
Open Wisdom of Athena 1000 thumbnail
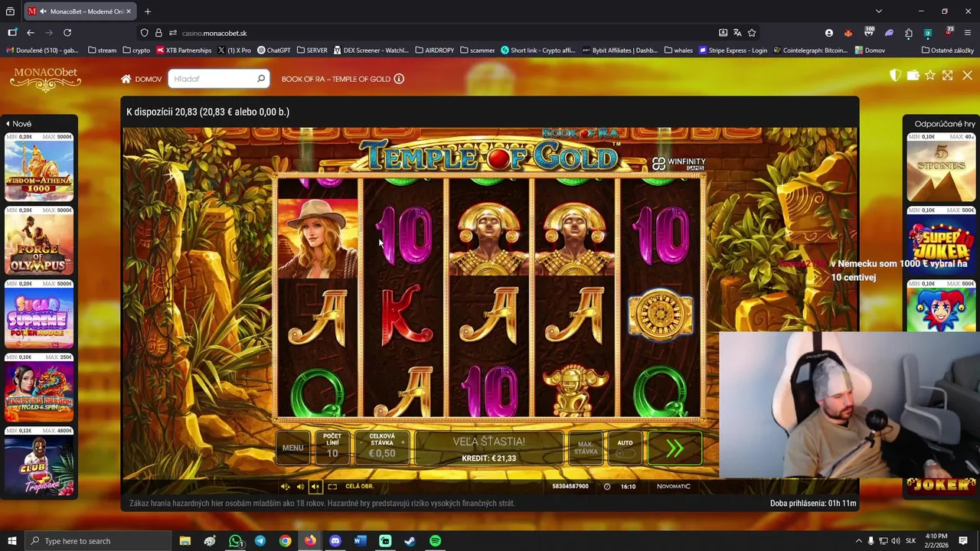pyautogui.click(x=39, y=168)
